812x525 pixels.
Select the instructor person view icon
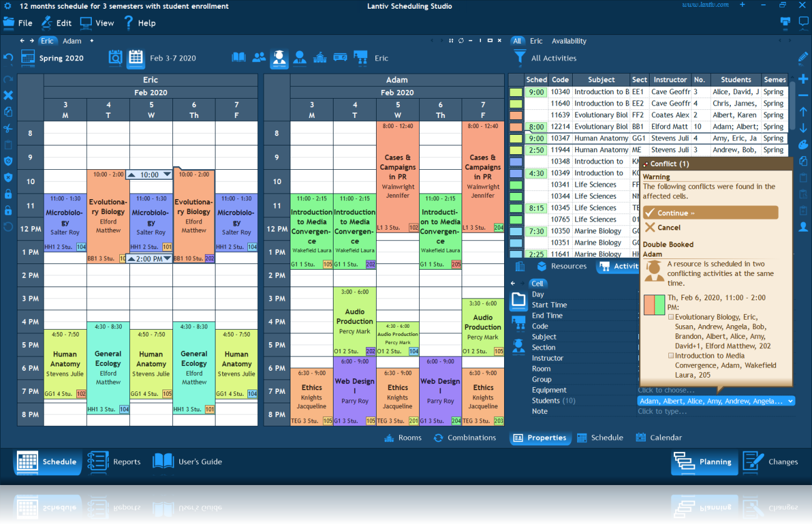(x=300, y=57)
